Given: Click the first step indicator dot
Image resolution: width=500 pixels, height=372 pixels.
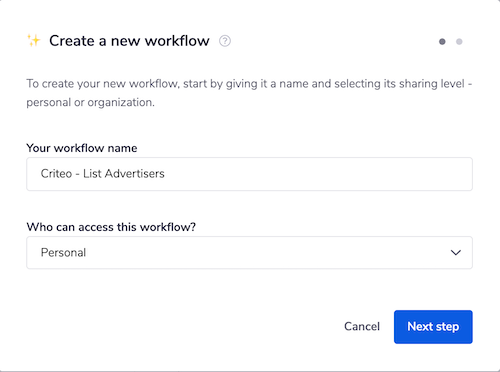Looking at the screenshot, I should click(x=442, y=42).
